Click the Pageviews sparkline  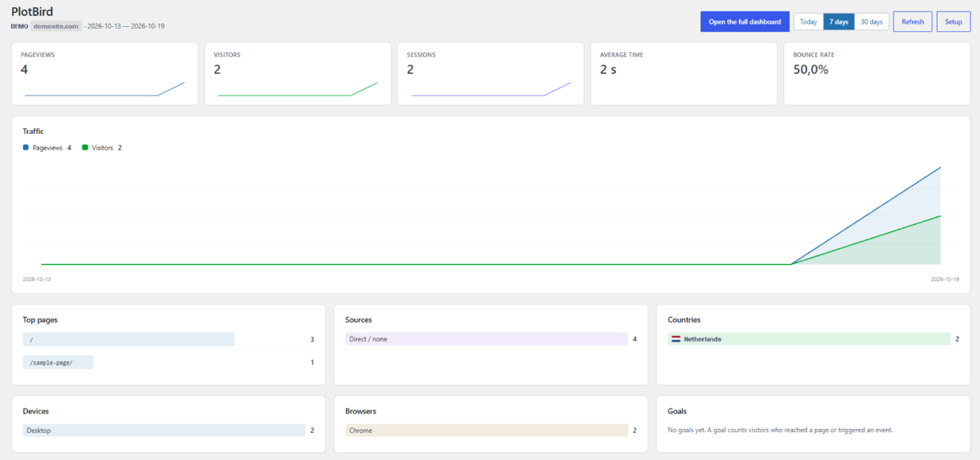[x=105, y=89]
